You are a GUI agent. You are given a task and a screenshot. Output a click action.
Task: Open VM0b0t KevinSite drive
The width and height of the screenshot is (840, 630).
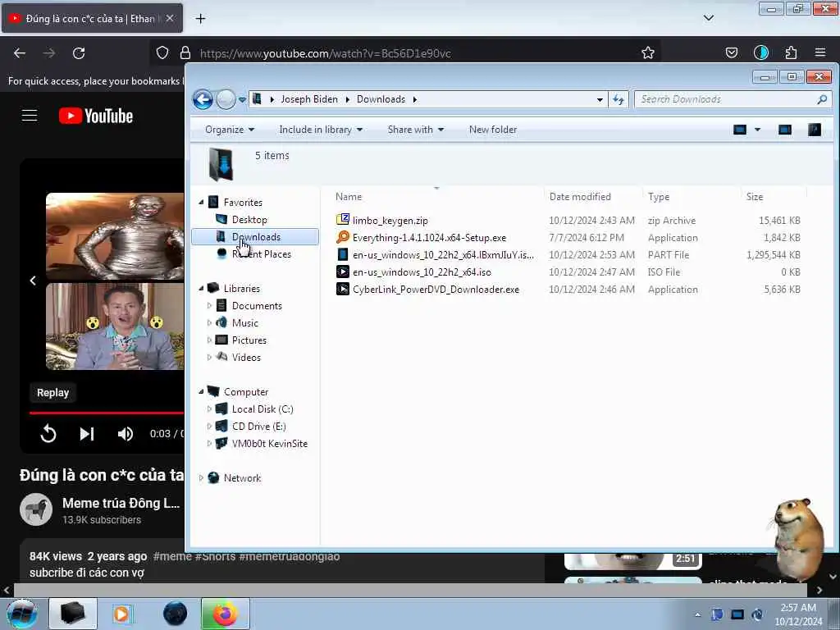pos(269,444)
